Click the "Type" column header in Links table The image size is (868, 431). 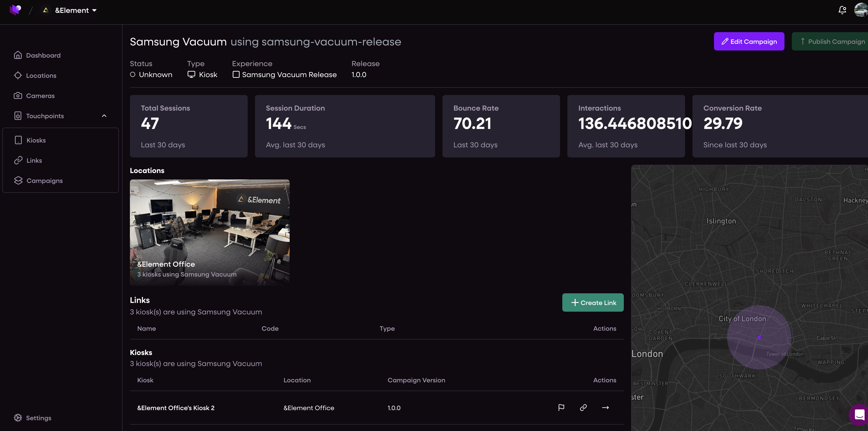387,328
